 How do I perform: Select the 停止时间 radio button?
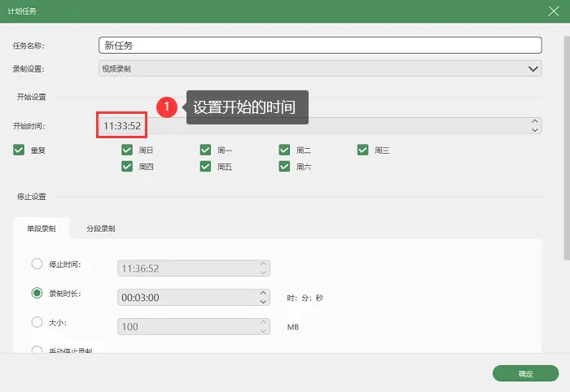37,264
